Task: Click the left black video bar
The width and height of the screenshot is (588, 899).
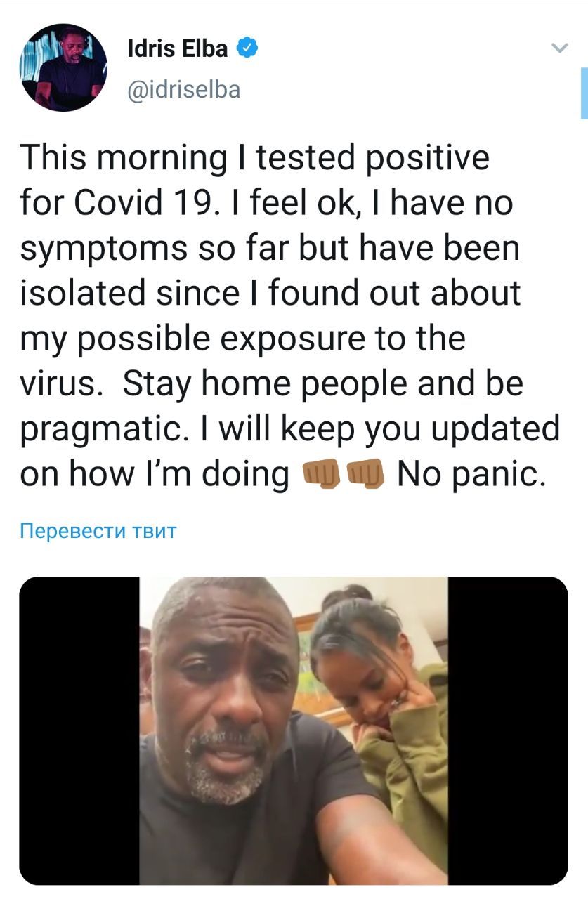Action: coord(79,730)
